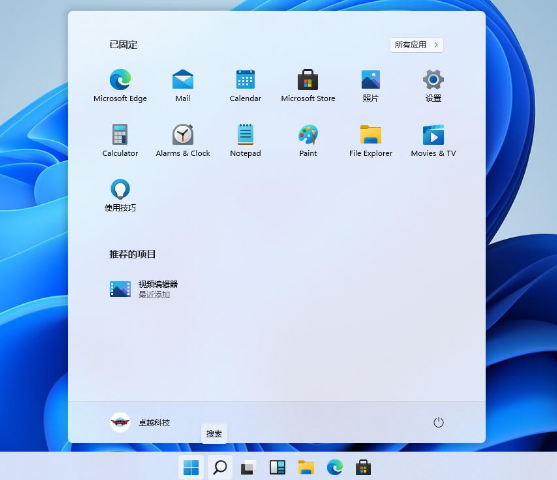The image size is (557, 480).
Task: Launch Notepad from pinned apps
Action: [245, 141]
